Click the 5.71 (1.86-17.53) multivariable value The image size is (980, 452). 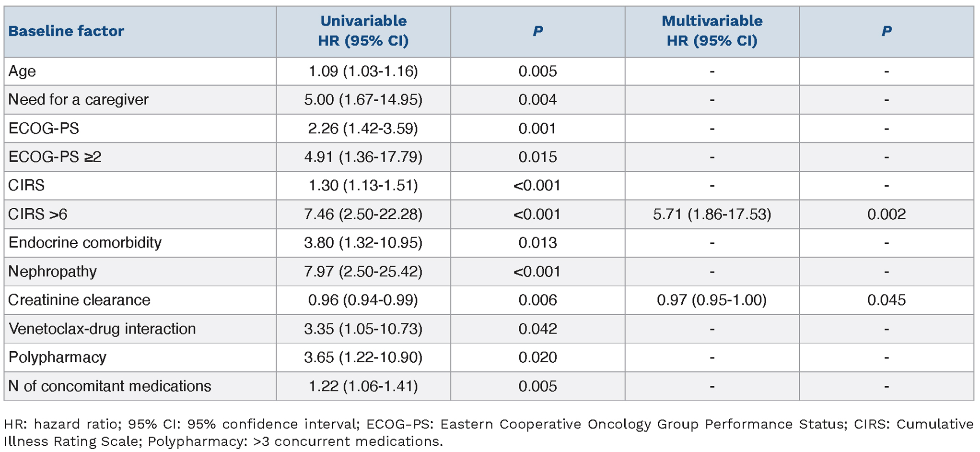[x=712, y=214]
